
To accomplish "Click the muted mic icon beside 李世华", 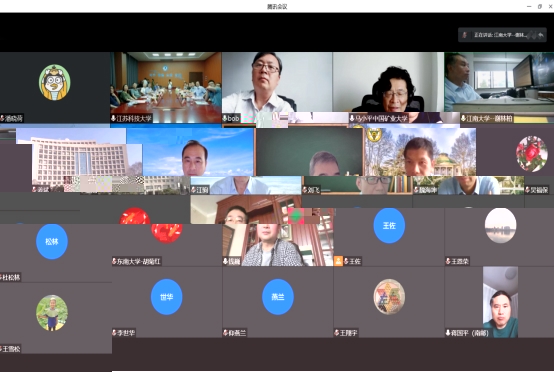I will (114, 332).
